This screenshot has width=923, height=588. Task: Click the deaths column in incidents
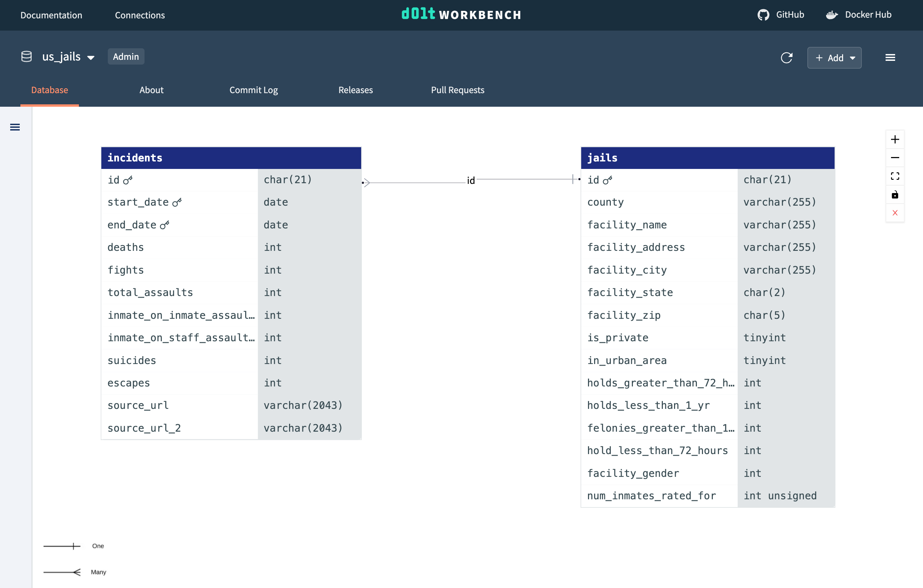231,247
